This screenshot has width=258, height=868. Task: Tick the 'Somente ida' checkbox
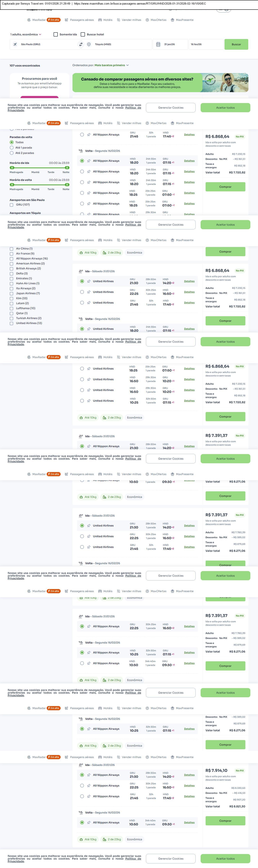[x=56, y=34]
